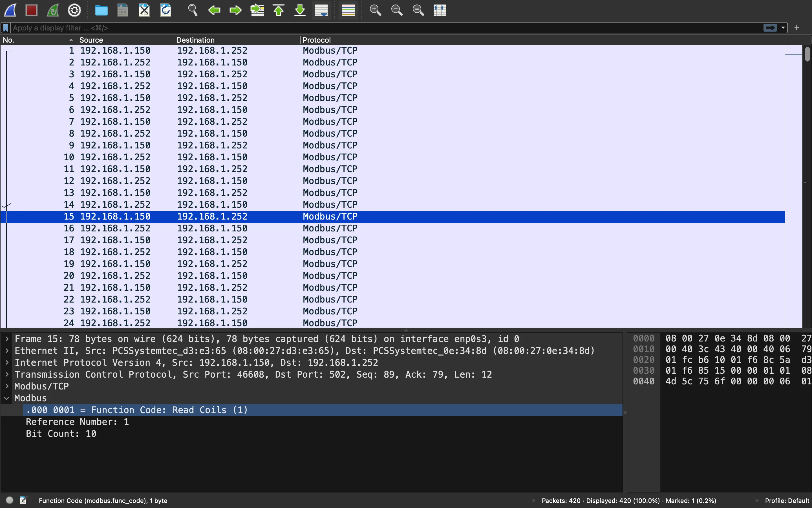Add a display filter button with plus
The height and width of the screenshot is (508, 812).
pos(797,28)
